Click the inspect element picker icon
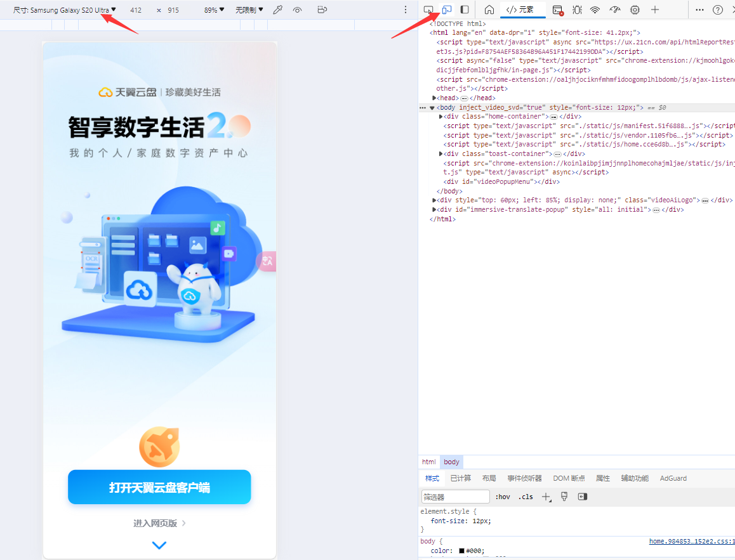Viewport: 735px width, 560px height. pos(428,10)
